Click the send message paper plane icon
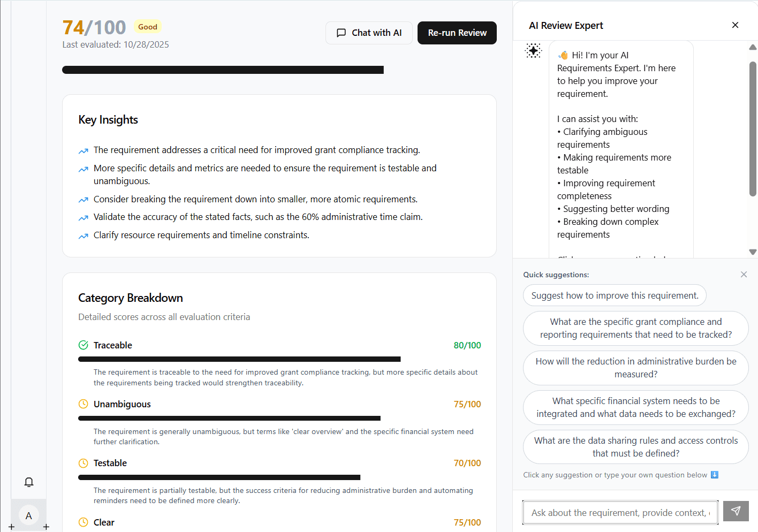Screen dimensions: 758x532 (736, 511)
